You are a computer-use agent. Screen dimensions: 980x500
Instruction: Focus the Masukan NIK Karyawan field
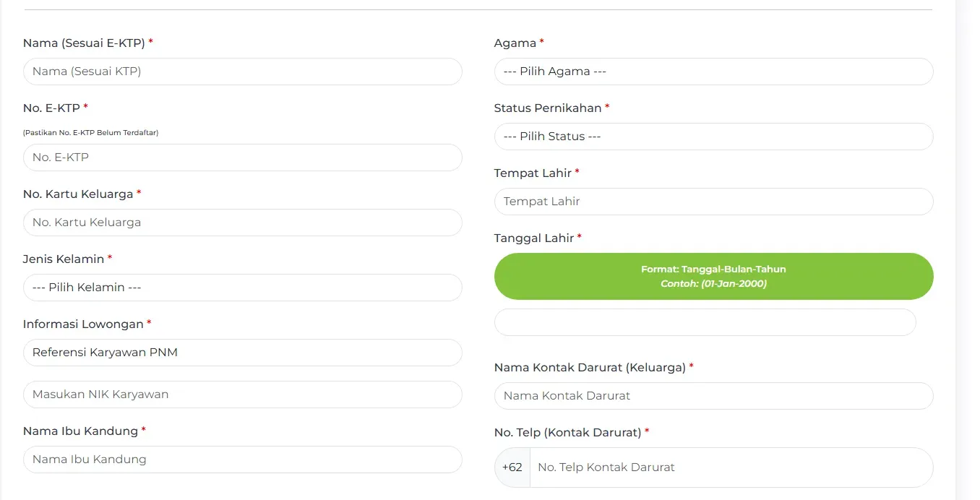pyautogui.click(x=242, y=394)
